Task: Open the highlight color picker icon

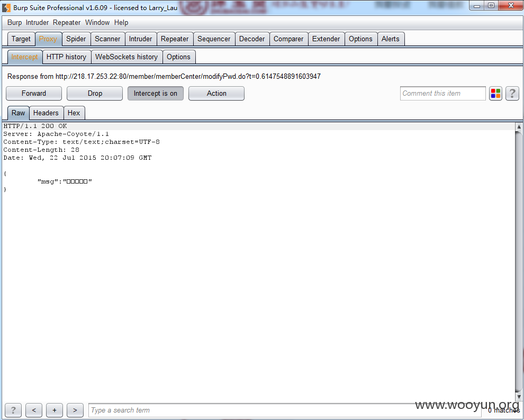Action: coord(495,94)
